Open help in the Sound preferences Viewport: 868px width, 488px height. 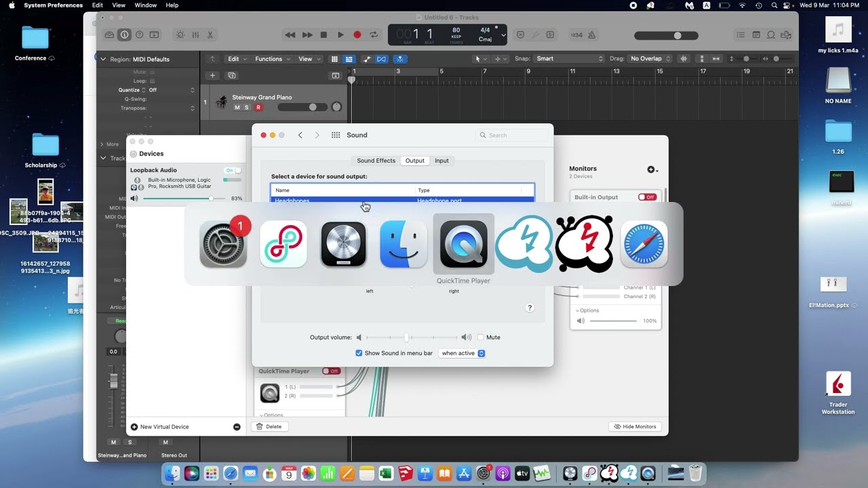[x=530, y=308]
